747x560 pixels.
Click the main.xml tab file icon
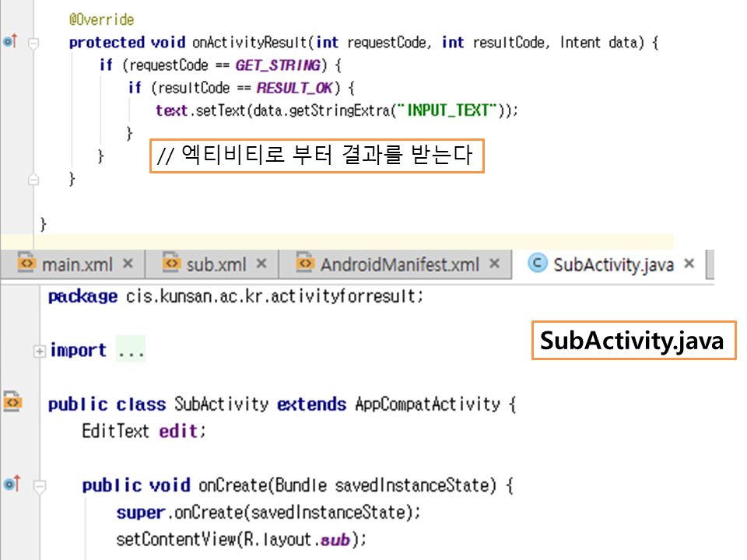[x=26, y=264]
